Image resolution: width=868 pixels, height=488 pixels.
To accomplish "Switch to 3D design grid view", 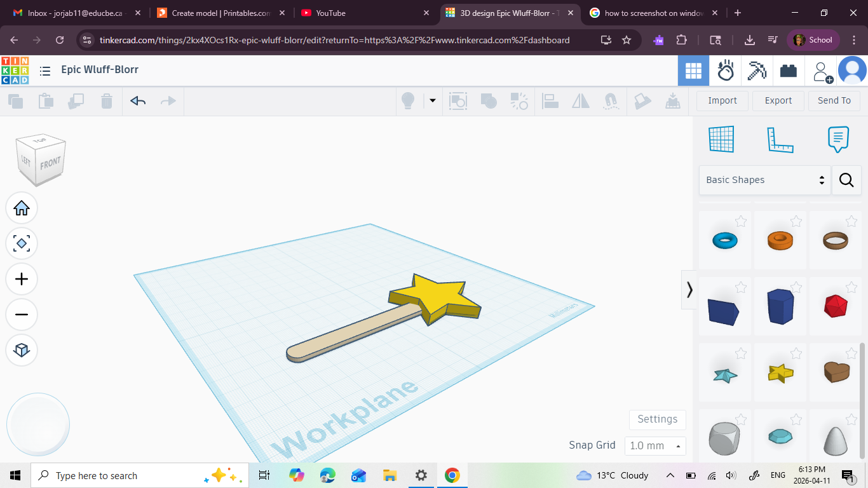I will coord(693,71).
